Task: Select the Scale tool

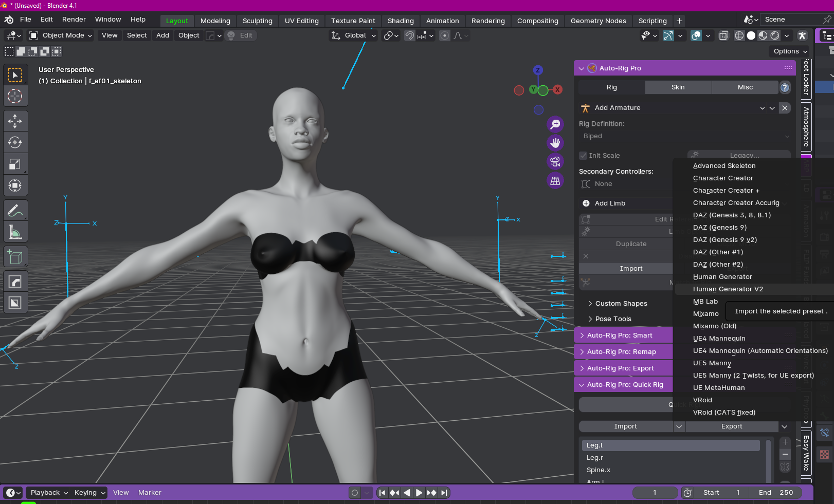Action: click(15, 164)
